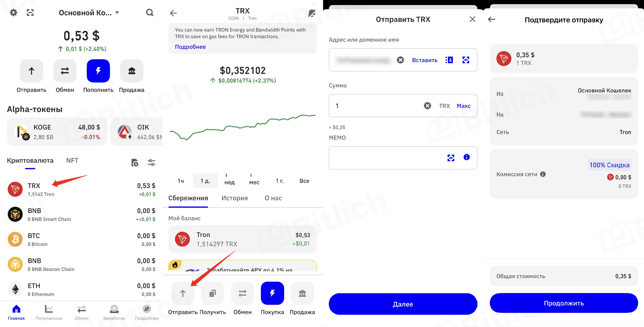Tap Макс to send maximum amount
644x327 pixels.
[x=464, y=106]
